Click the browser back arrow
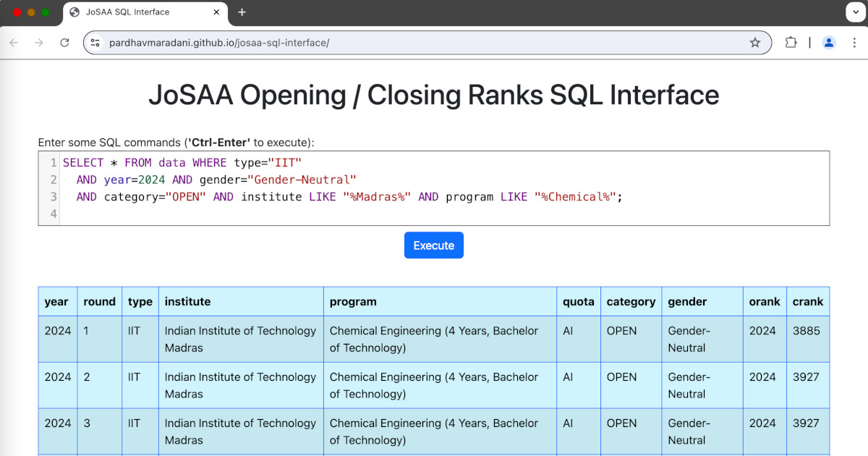The width and height of the screenshot is (868, 456). tap(14, 43)
